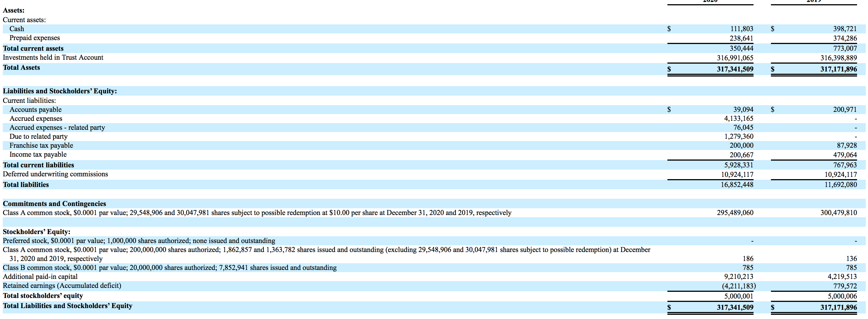
Task: Click 2019 Income tax payable value 479,064
Action: click(x=845, y=155)
